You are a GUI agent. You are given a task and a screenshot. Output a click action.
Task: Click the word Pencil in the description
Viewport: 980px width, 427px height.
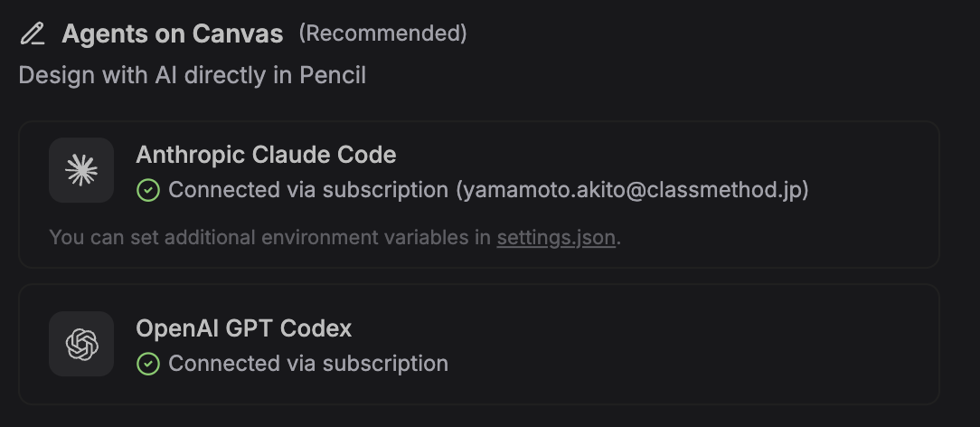coord(332,75)
